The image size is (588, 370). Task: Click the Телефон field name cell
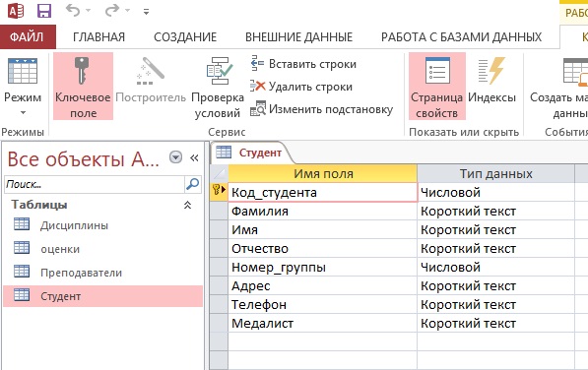point(322,304)
